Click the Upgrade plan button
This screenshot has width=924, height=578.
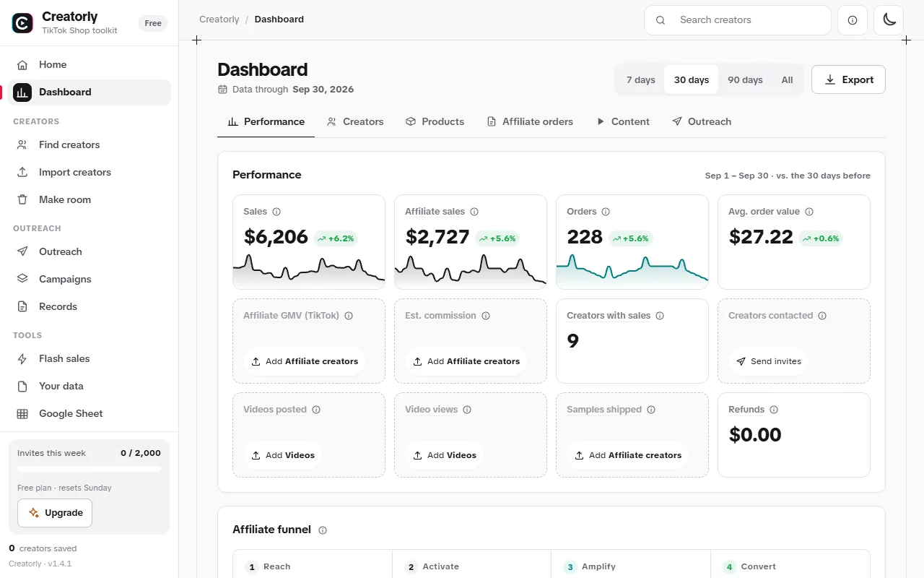(x=55, y=513)
